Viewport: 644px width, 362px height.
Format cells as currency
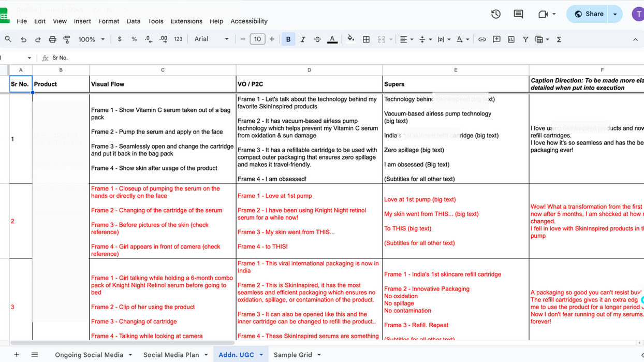(120, 39)
